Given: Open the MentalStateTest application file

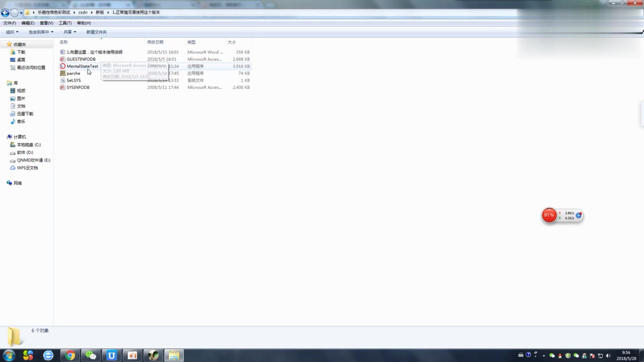Looking at the screenshot, I should click(82, 66).
